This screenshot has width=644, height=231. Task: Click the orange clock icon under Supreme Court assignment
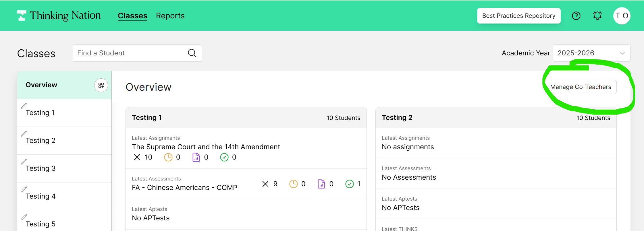pos(168,157)
